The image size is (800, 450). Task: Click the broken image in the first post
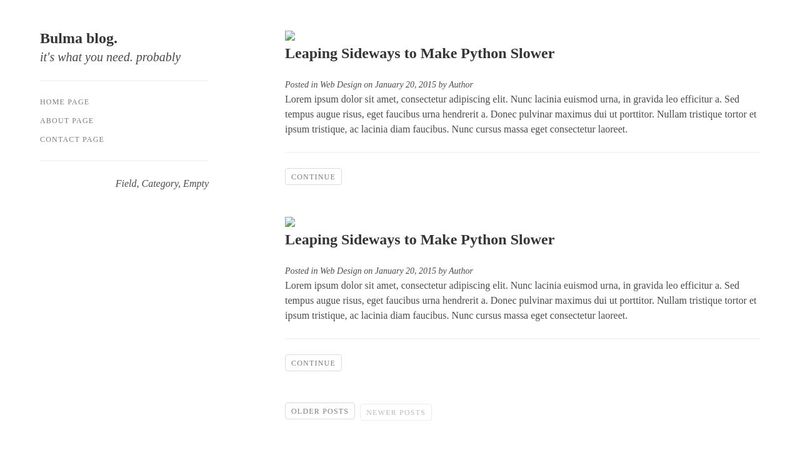pyautogui.click(x=290, y=36)
